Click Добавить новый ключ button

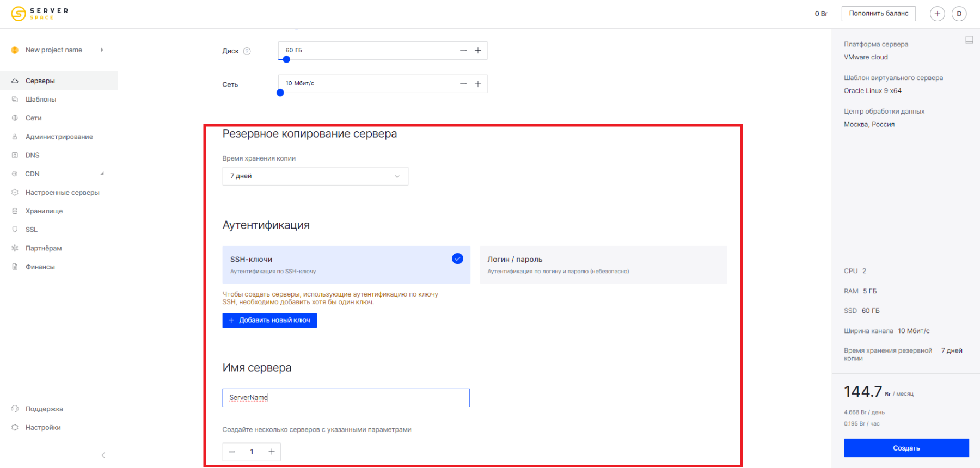(269, 321)
